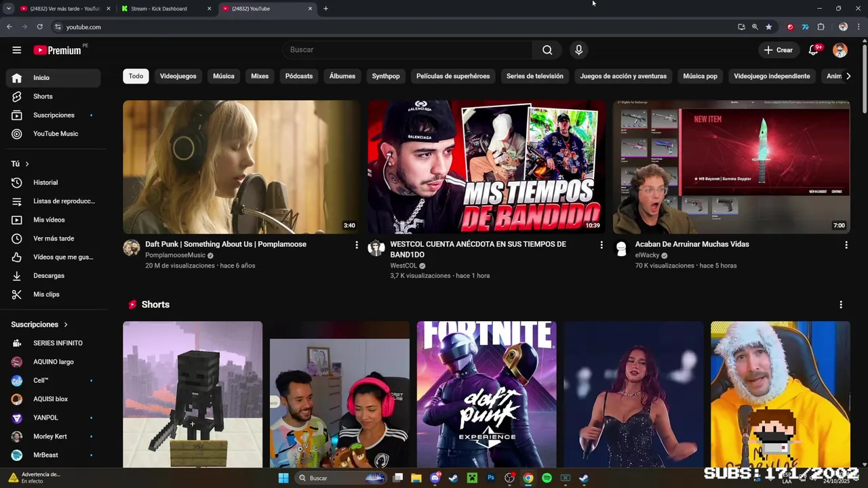
Task: Open the WestCOL channel link
Action: pos(403,266)
